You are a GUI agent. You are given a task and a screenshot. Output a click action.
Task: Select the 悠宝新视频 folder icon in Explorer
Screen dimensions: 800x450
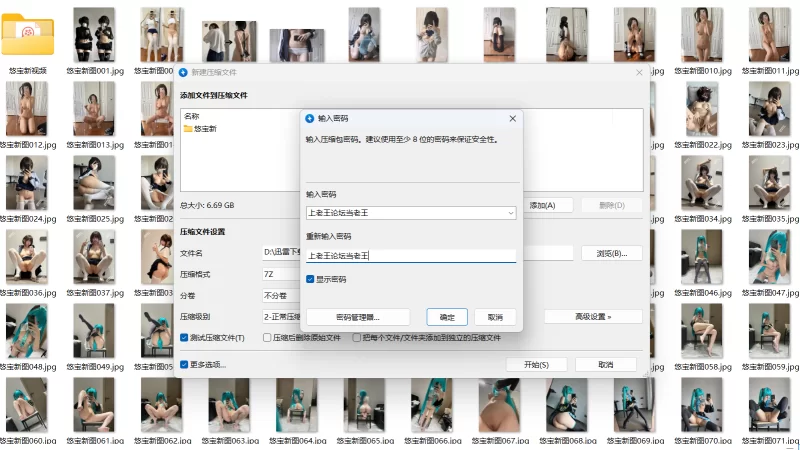pos(28,34)
